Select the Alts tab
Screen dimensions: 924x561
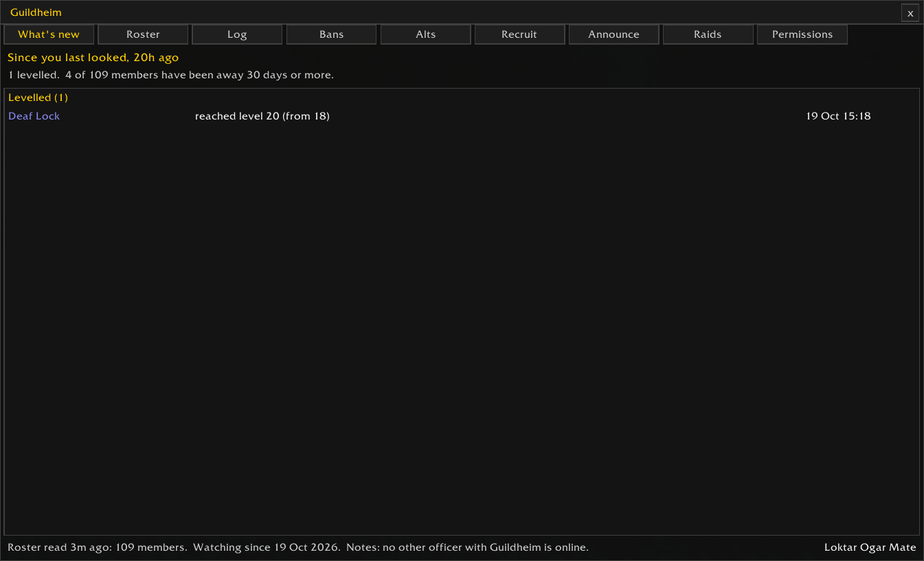tap(426, 34)
